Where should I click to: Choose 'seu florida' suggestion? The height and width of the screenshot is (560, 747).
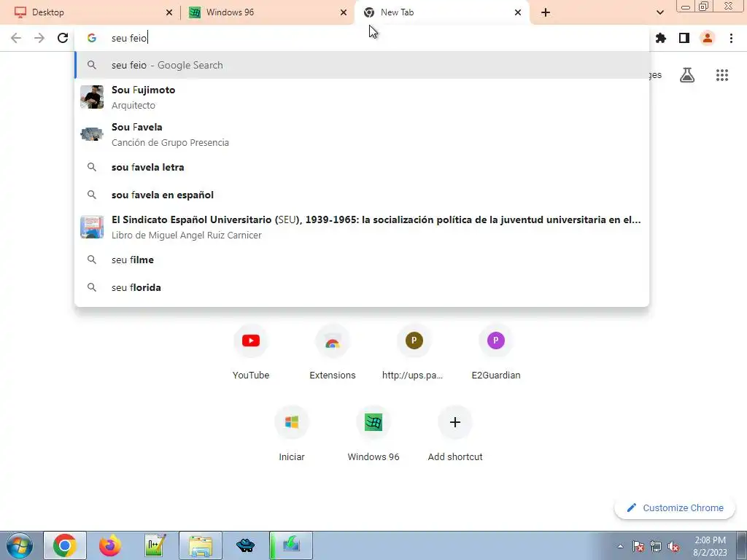click(x=362, y=287)
